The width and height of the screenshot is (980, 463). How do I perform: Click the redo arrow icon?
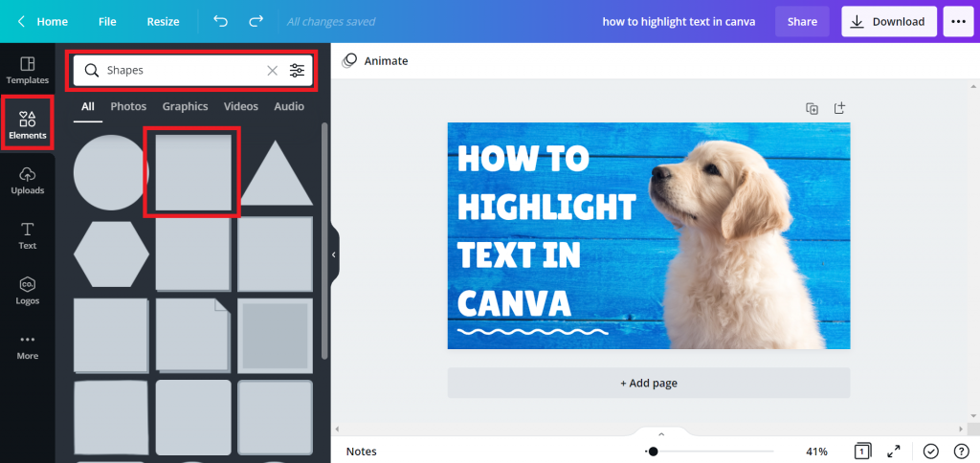point(256,21)
